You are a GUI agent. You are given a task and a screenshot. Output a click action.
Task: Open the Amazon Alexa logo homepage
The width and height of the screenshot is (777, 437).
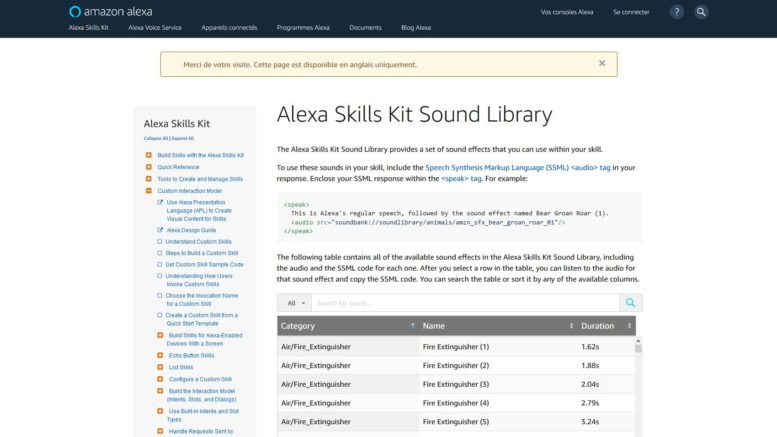point(111,11)
